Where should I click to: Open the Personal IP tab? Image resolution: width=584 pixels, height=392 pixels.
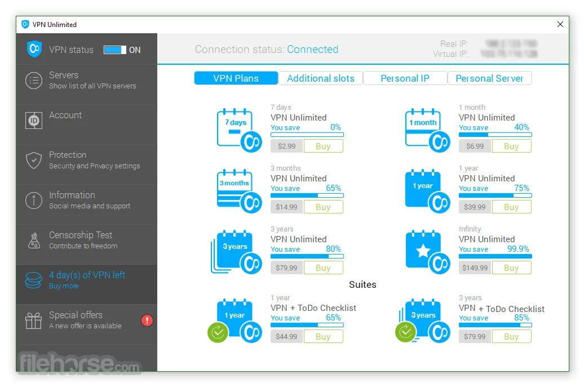point(405,78)
